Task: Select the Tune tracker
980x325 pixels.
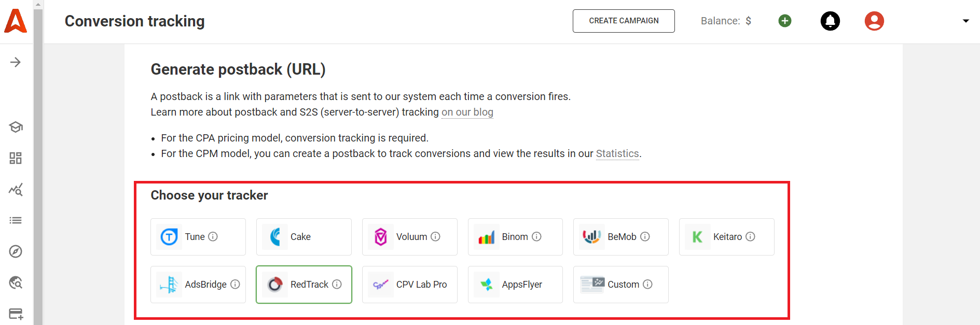Action: tap(198, 237)
